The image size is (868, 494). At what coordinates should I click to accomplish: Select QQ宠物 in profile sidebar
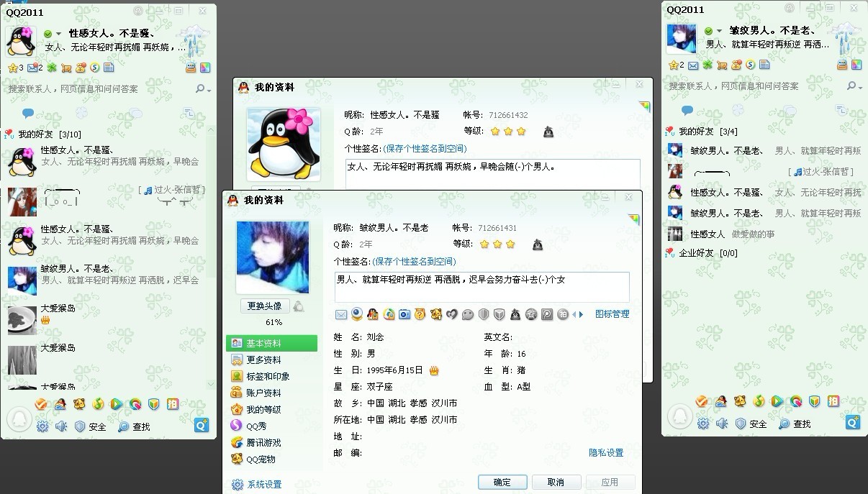coord(272,459)
